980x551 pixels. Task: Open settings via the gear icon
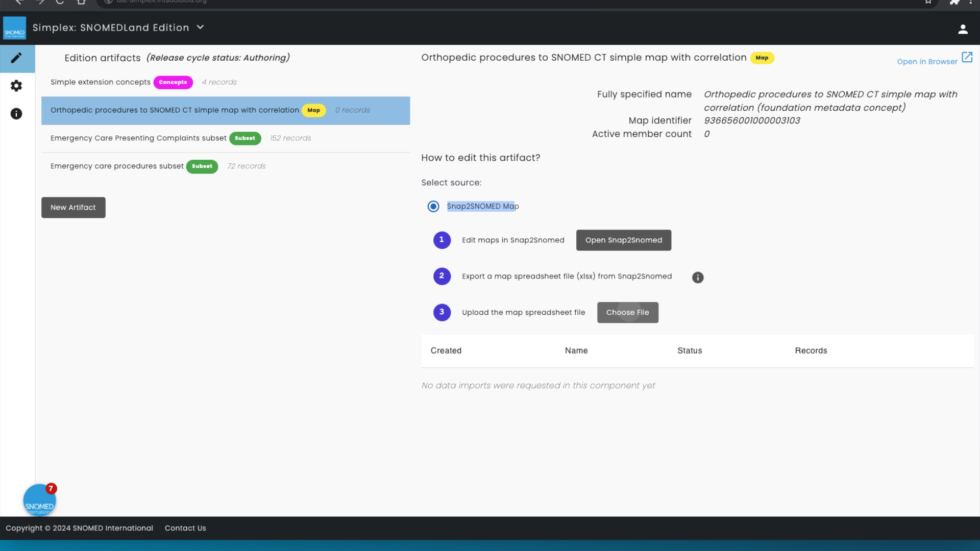(x=16, y=86)
